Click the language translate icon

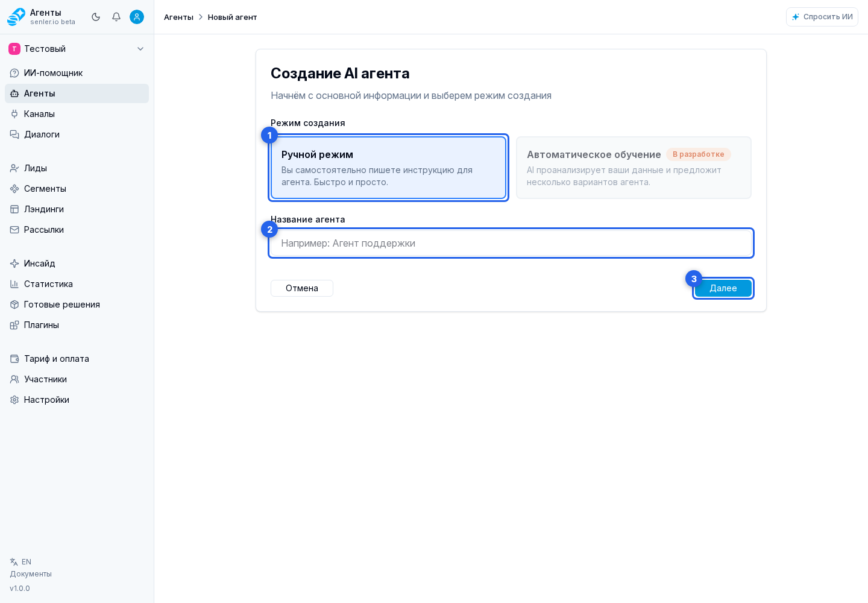pyautogui.click(x=14, y=562)
